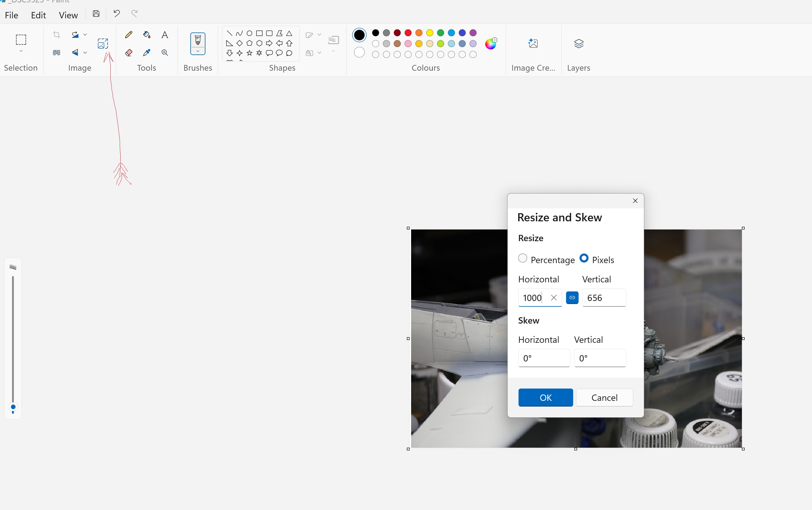Select the Color Picker tool
812x510 pixels.
point(147,52)
